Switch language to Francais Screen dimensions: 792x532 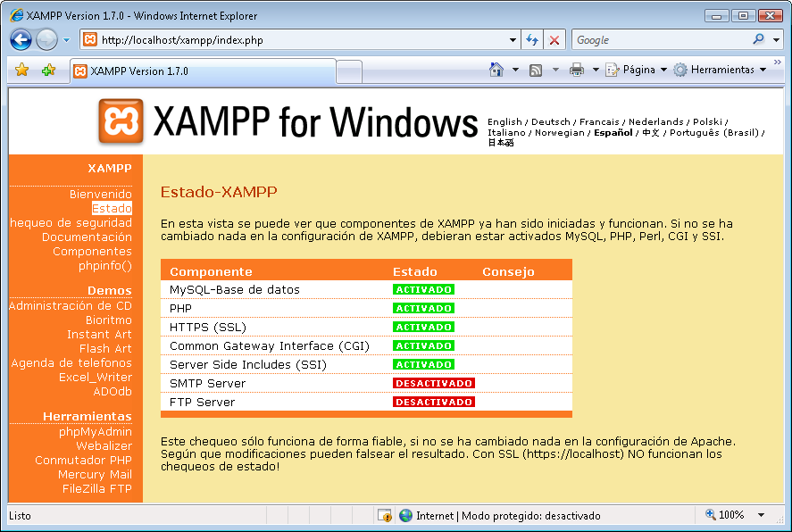599,122
